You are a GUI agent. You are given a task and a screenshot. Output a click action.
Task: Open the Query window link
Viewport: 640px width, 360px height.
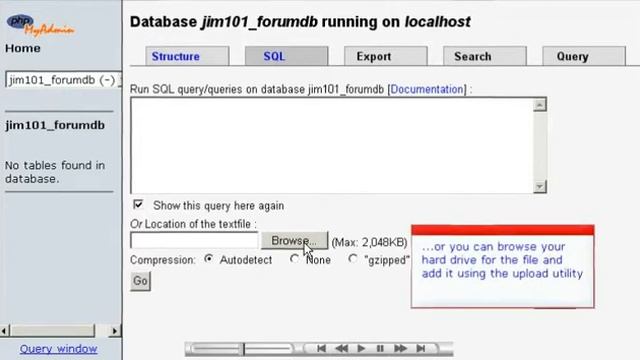pos(58,349)
